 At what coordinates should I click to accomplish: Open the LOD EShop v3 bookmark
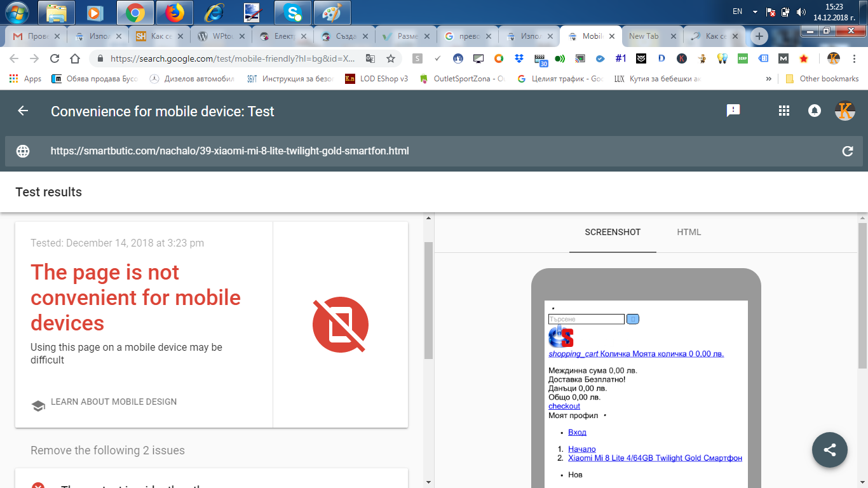click(377, 79)
